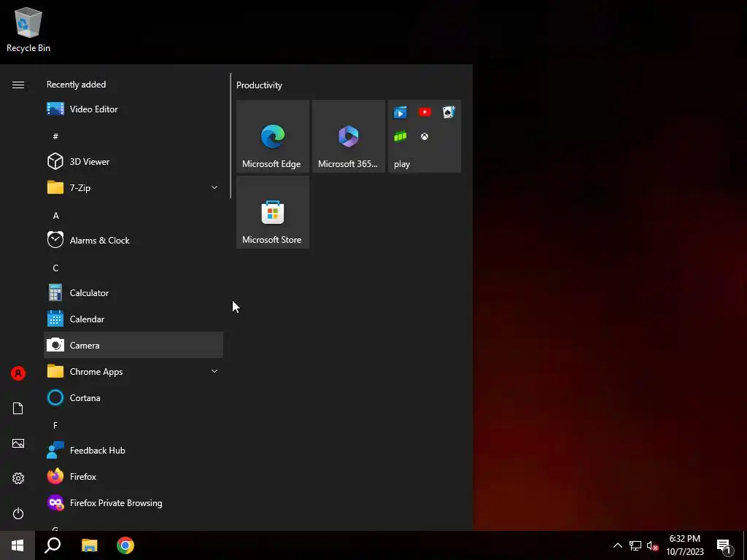This screenshot has height=560, width=747.
Task: Open File Explorer on taskbar
Action: click(x=89, y=545)
